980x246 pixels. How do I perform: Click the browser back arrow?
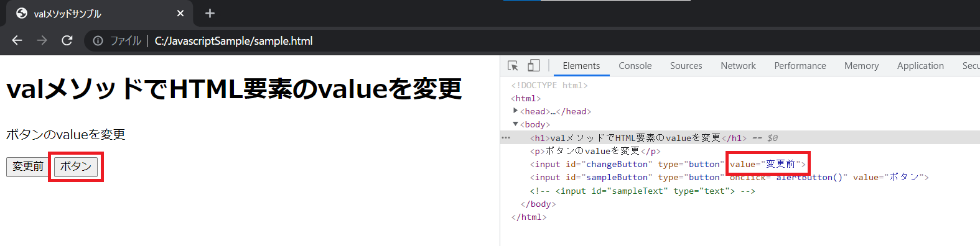pyautogui.click(x=17, y=40)
